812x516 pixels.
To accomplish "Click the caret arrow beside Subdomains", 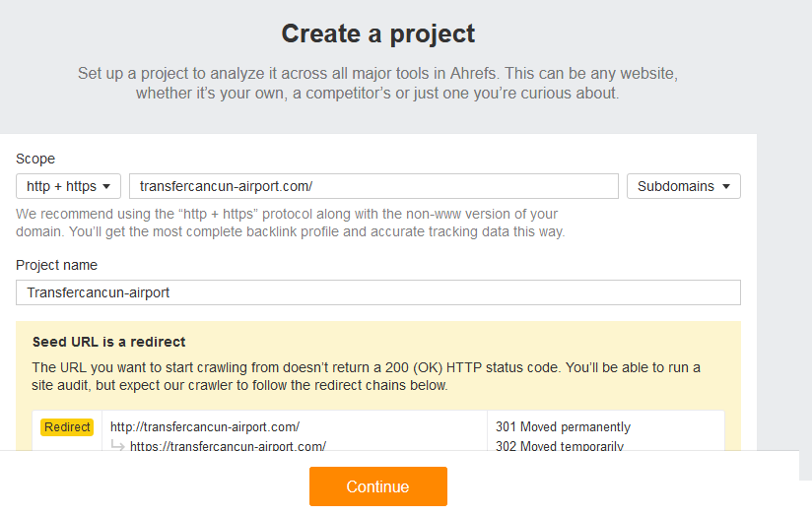I will [726, 186].
